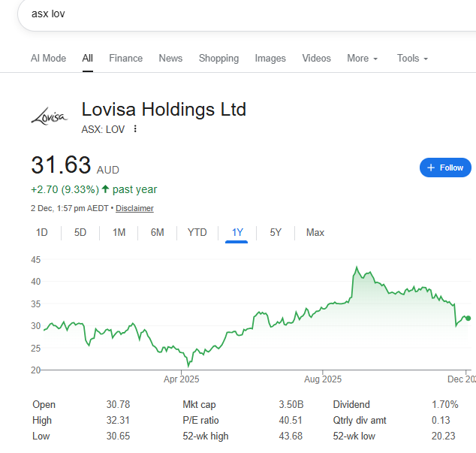This screenshot has height=453, width=476.
Task: Click the Follow button
Action: pyautogui.click(x=445, y=168)
